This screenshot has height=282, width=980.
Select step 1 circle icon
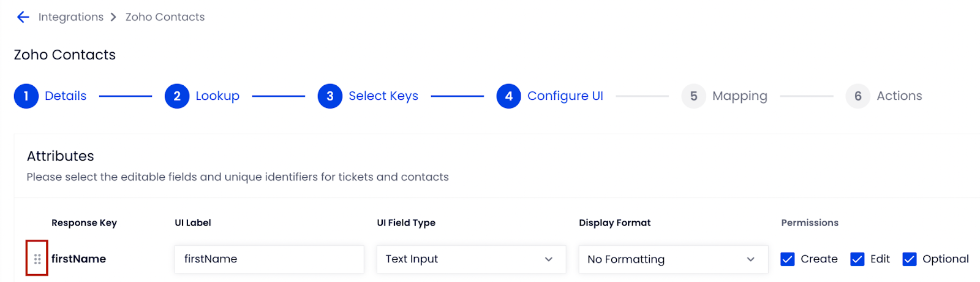(26, 96)
